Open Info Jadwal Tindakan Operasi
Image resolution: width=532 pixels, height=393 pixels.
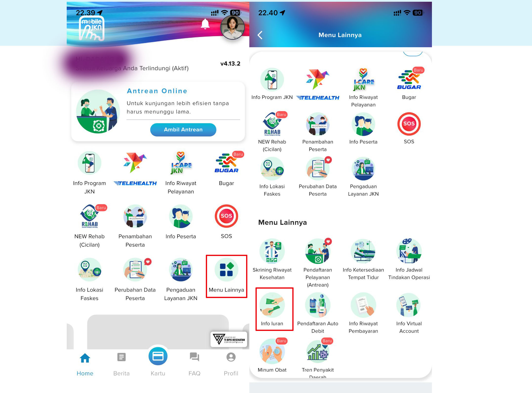tap(409, 259)
